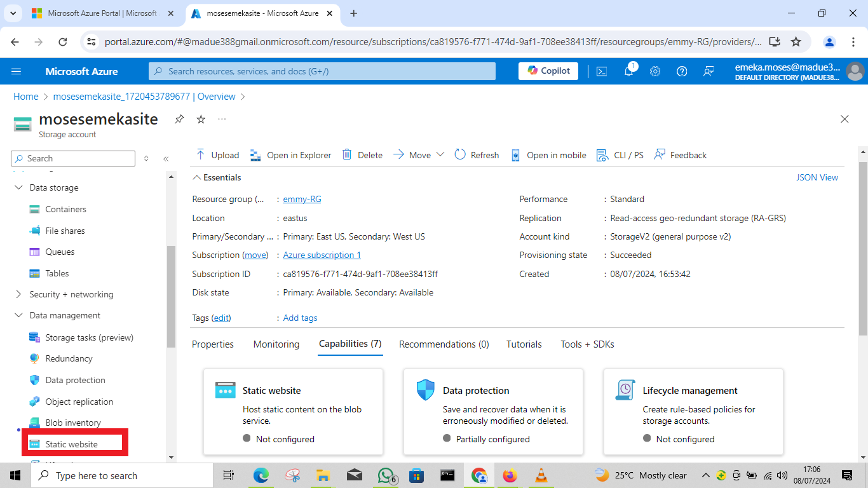Open Windows Start menu

pos(15,475)
